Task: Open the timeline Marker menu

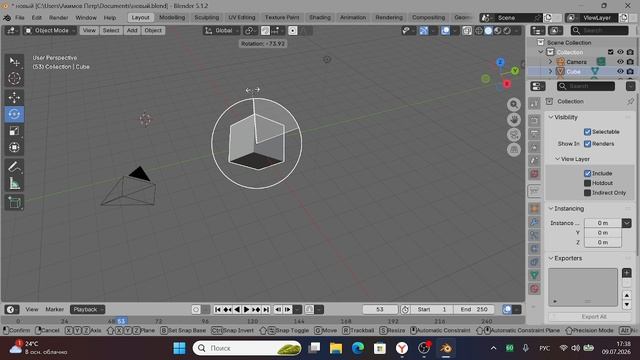Action: (x=55, y=309)
